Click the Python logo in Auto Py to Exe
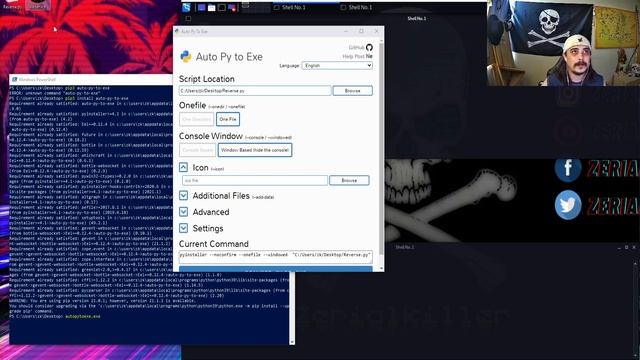The image size is (640, 360). pyautogui.click(x=186, y=56)
